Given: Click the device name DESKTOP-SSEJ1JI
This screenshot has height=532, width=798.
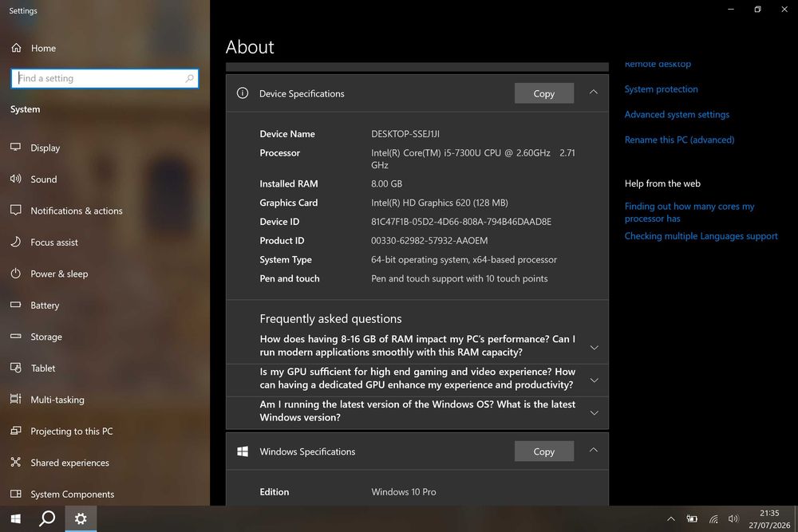Looking at the screenshot, I should (x=405, y=134).
